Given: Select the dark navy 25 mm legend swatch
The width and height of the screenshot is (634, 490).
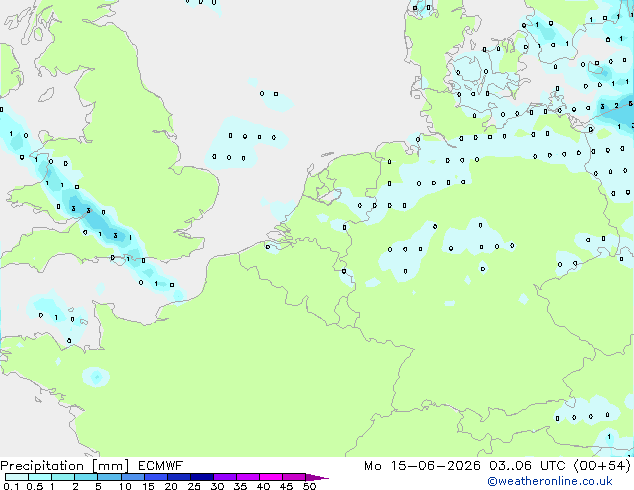Looking at the screenshot, I should coord(202,477).
